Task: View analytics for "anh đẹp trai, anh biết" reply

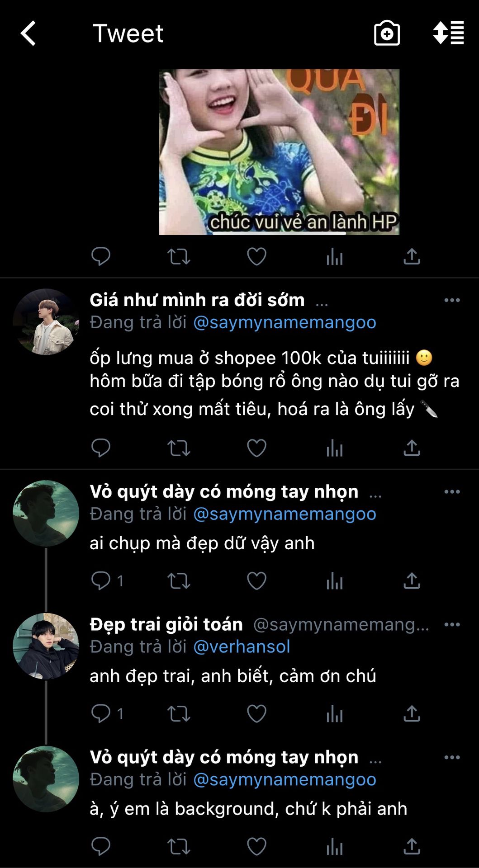Action: click(334, 714)
